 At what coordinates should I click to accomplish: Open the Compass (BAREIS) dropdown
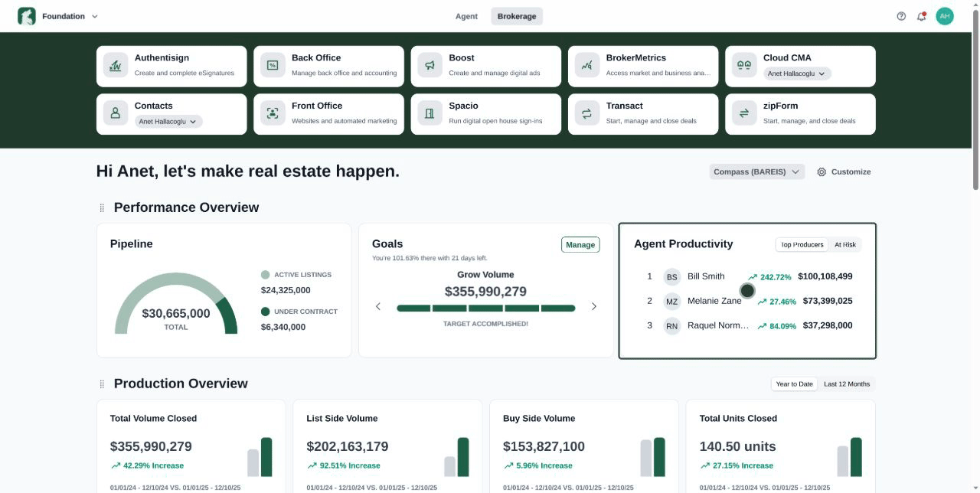point(757,172)
